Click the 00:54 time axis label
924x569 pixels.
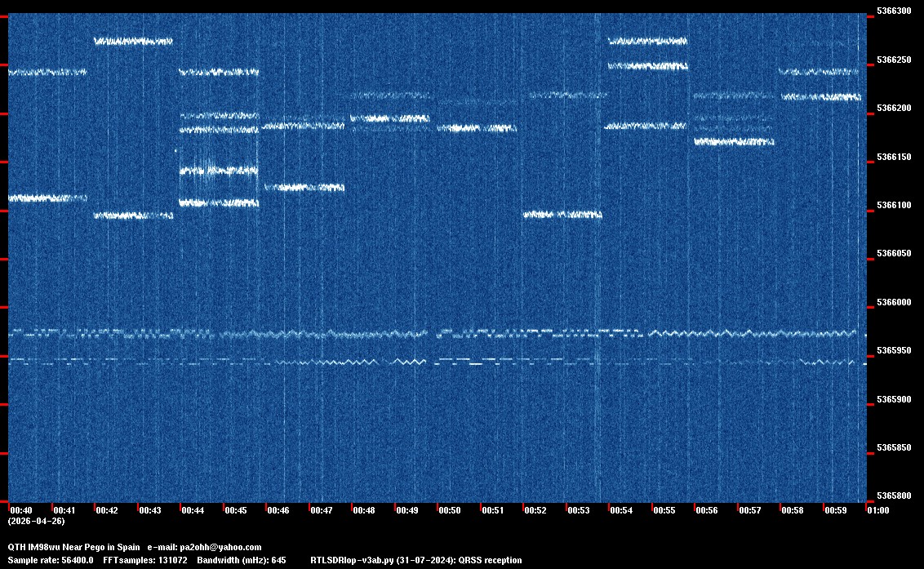pos(620,510)
